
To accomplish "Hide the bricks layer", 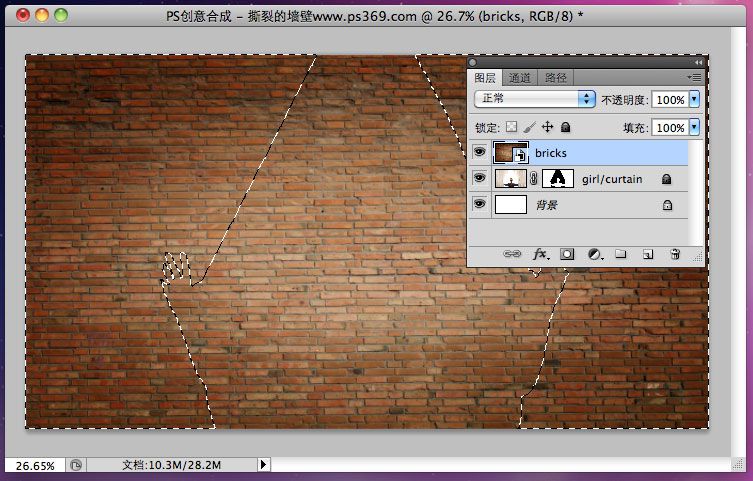I will click(479, 152).
